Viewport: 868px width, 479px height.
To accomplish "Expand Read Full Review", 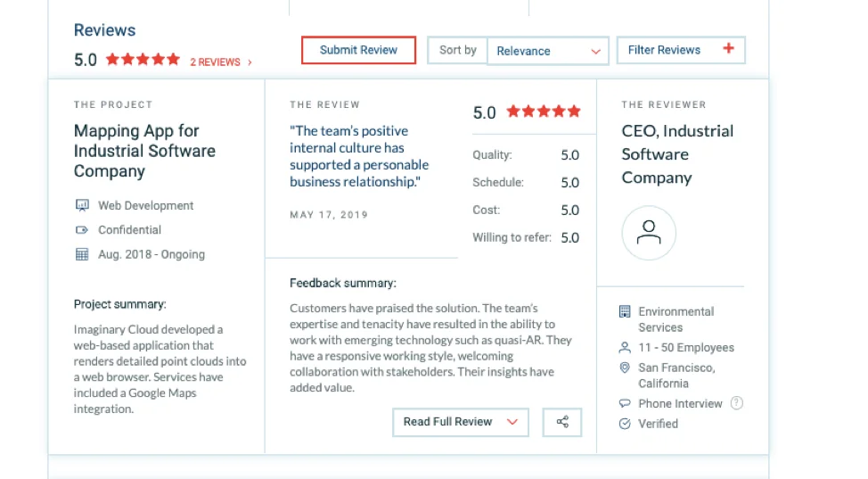I will tap(460, 423).
